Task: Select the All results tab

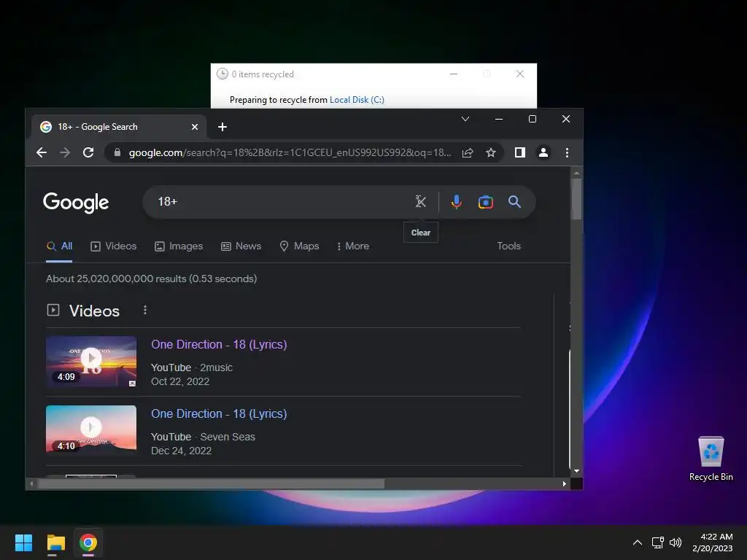Action: (x=60, y=246)
